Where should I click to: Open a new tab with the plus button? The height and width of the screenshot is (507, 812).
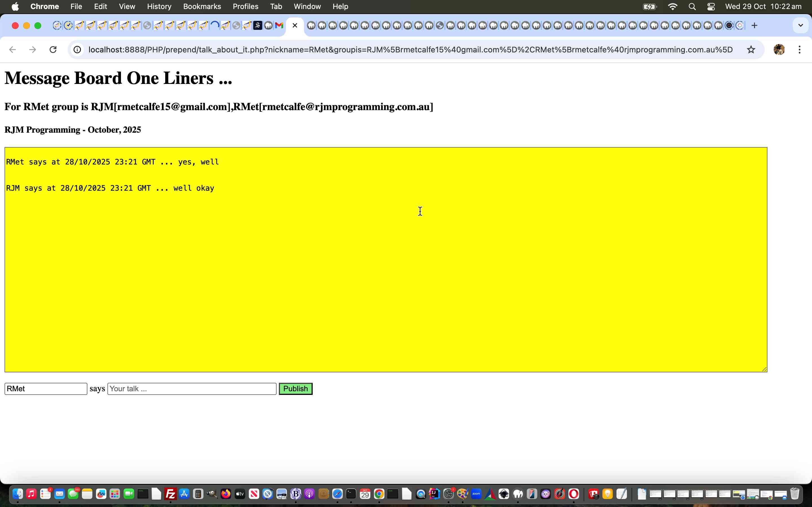pos(754,25)
